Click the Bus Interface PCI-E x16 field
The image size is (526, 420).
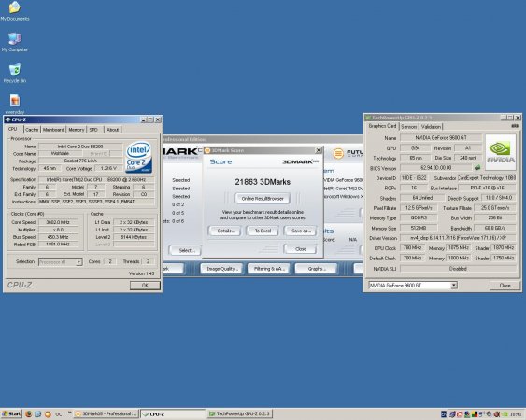click(x=487, y=188)
